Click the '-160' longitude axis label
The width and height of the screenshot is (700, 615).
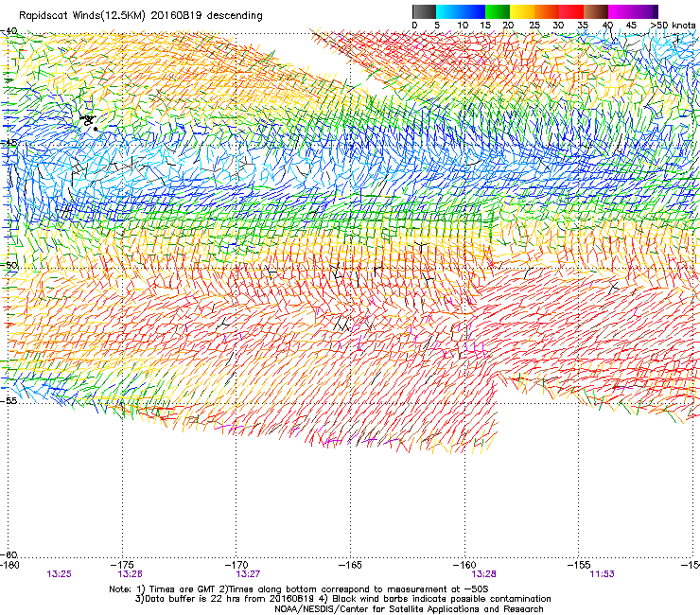tap(464, 565)
